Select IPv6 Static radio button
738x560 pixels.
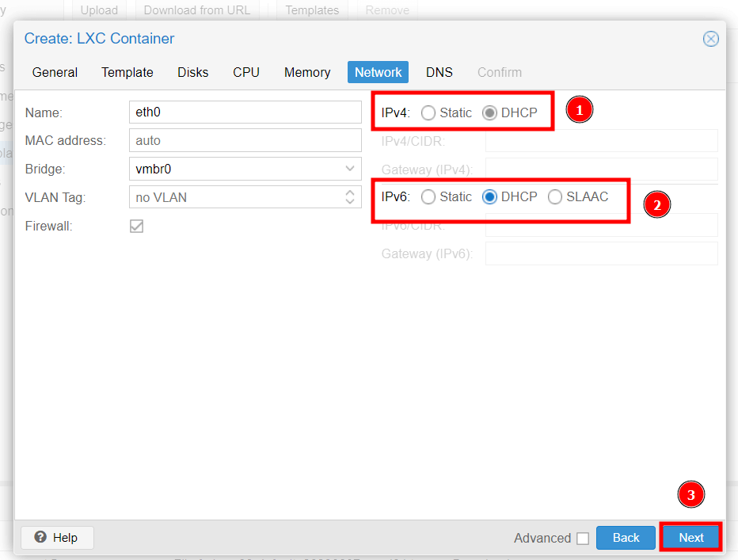point(428,196)
